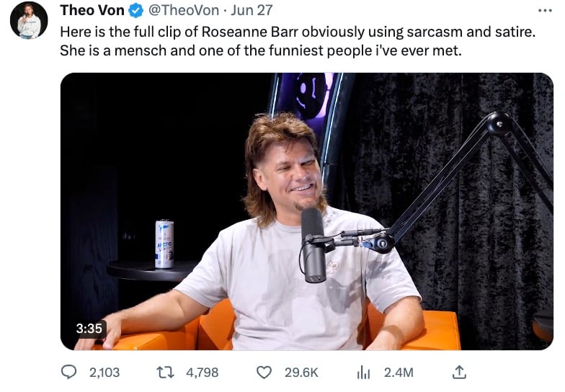Viewport: 565px width, 392px height.
Task: Click the blue verified checkmark badge
Action: click(136, 10)
